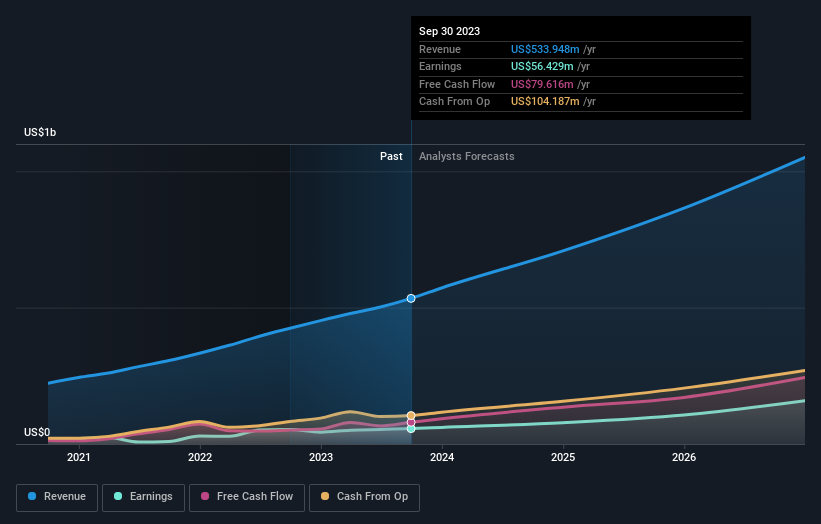
Task: Click the US$533.948m revenue value
Action: click(x=545, y=49)
